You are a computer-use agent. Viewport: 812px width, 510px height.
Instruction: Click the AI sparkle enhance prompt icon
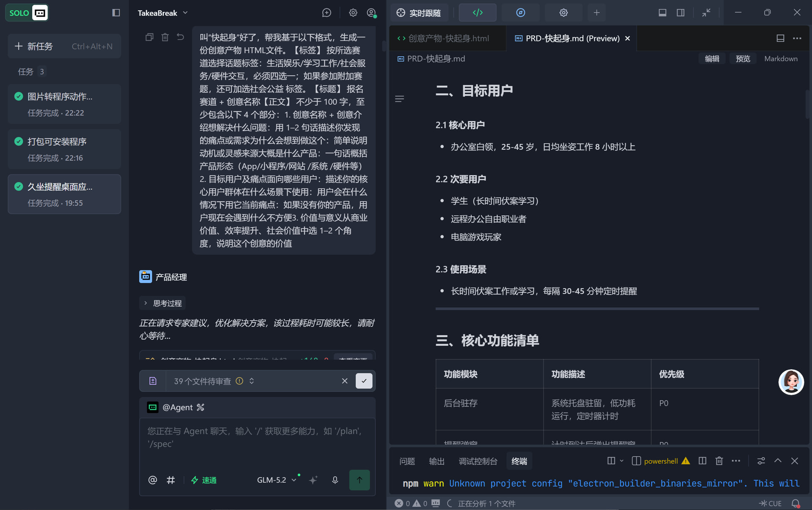(x=313, y=480)
